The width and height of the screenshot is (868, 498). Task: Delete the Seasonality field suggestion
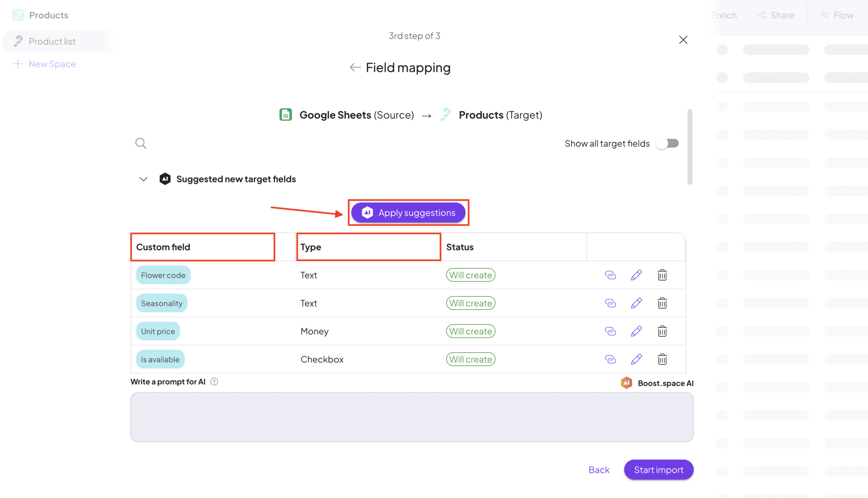[x=662, y=303]
